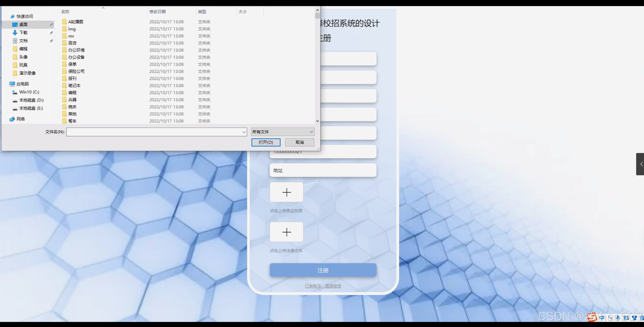Select local disk (D:) in sidebar
This screenshot has height=327, width=644.
point(31,100)
